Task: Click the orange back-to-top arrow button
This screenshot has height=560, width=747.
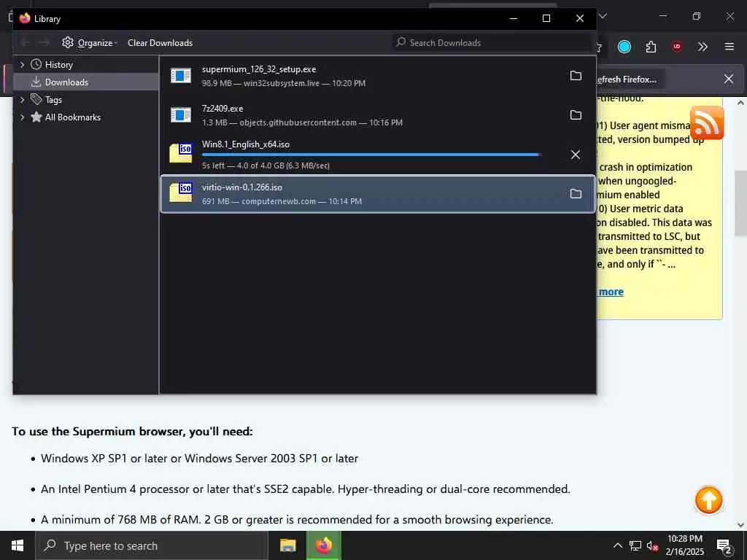Action: coord(708,500)
